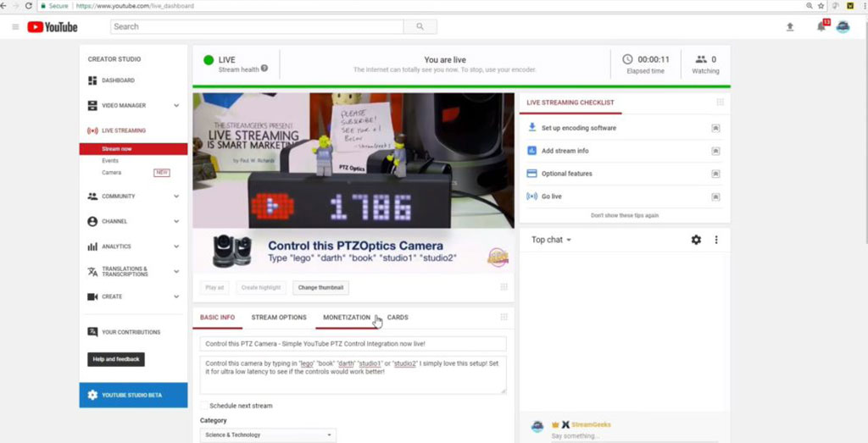Open chat three-dot more options

tap(716, 240)
